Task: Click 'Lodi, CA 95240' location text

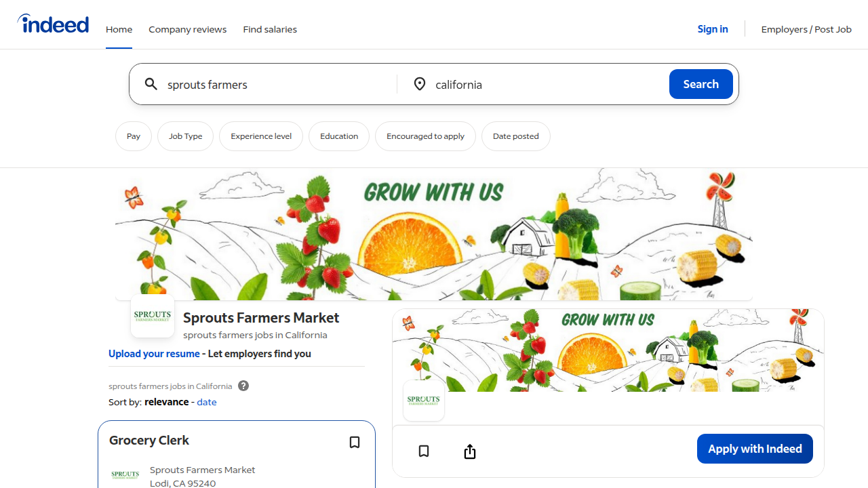Action: [x=183, y=483]
